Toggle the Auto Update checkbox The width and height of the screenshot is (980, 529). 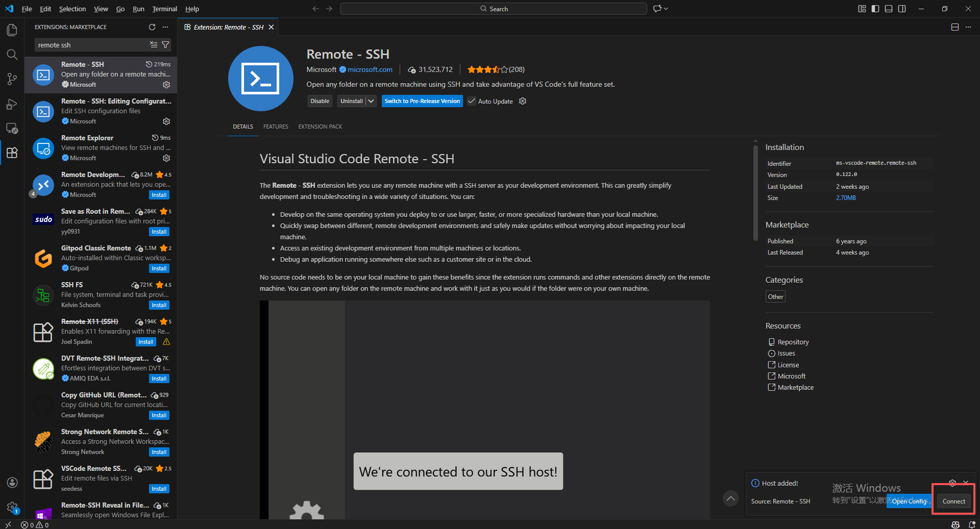click(x=472, y=101)
